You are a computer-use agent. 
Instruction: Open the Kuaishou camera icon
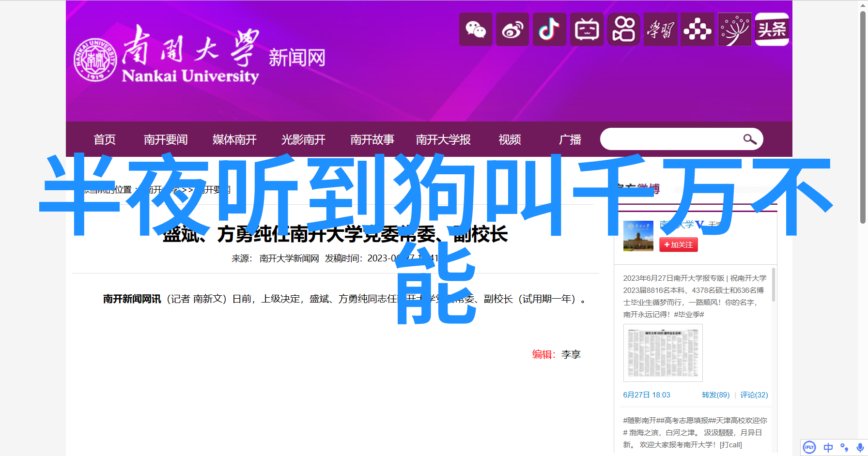pos(623,30)
